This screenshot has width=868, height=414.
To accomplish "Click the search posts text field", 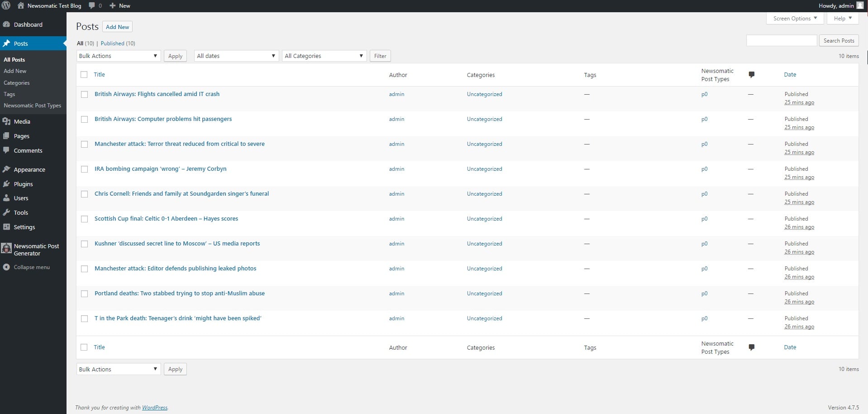I will 781,40.
